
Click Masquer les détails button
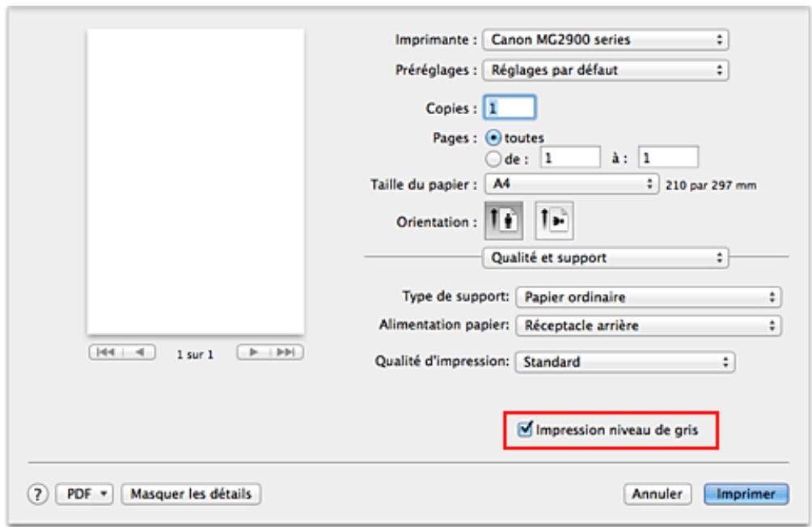191,494
